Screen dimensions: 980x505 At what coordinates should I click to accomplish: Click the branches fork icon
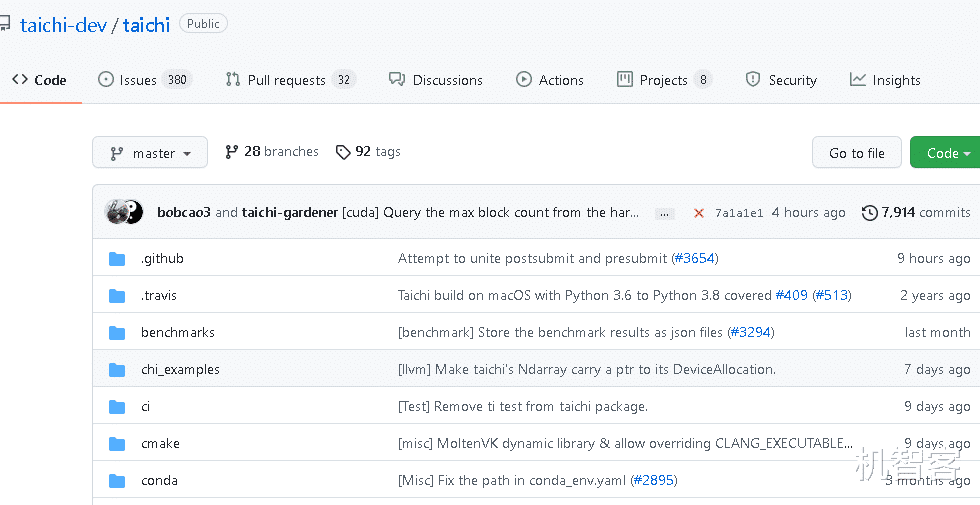[x=232, y=152]
